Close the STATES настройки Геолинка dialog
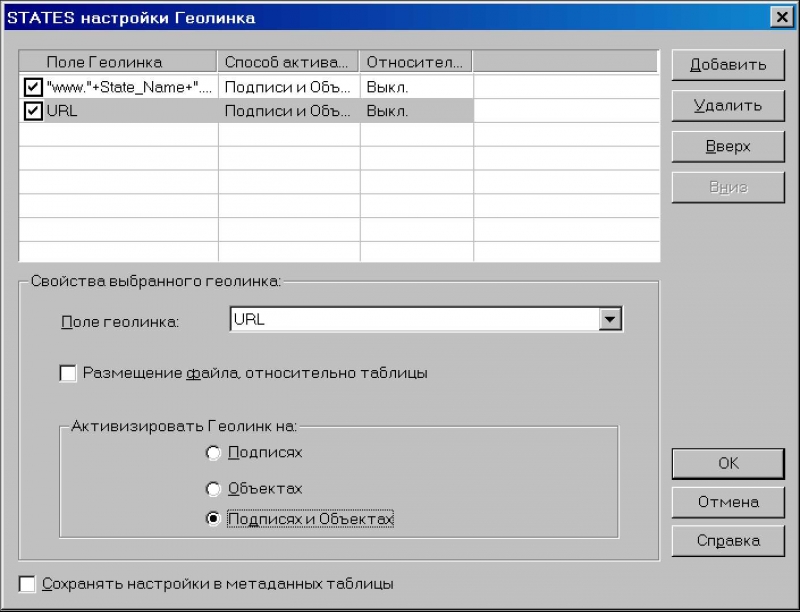Screen dimensions: 800x612 (782, 17)
